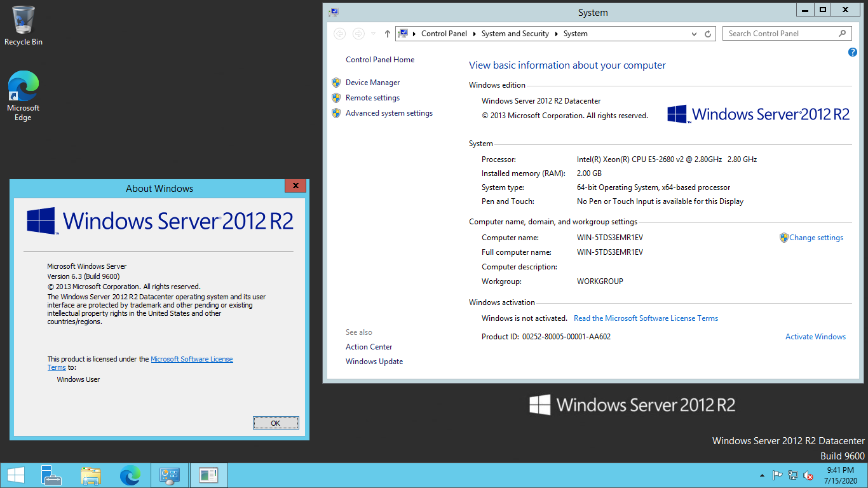Open address bar previous locations dropdown
Viewport: 868px width, 488px height.
(x=694, y=34)
